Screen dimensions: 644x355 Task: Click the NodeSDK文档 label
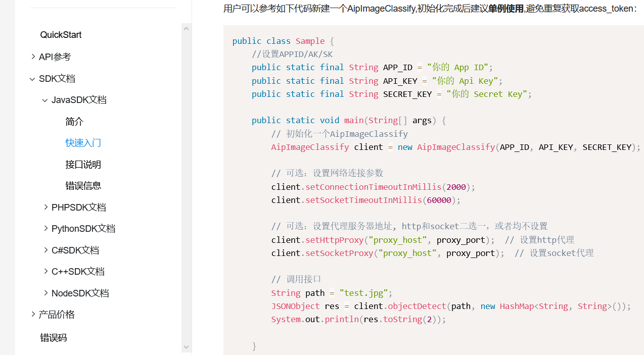click(x=80, y=293)
